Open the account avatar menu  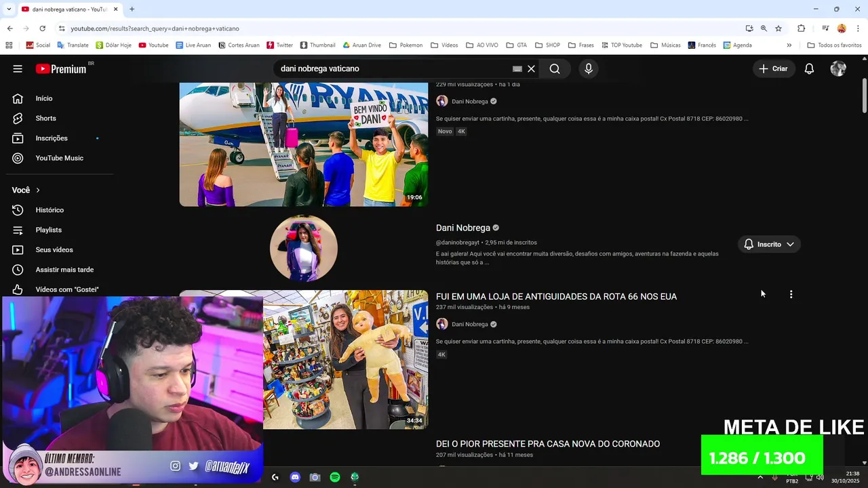838,68
